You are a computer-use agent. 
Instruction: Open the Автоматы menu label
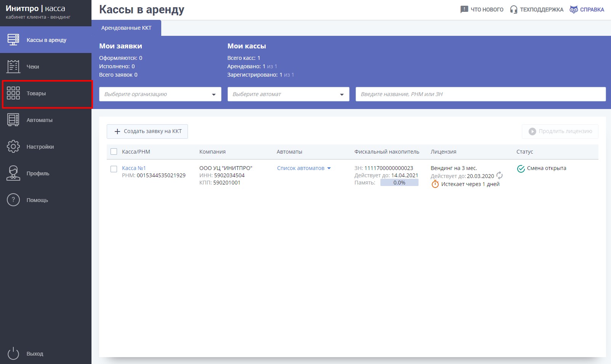click(40, 120)
